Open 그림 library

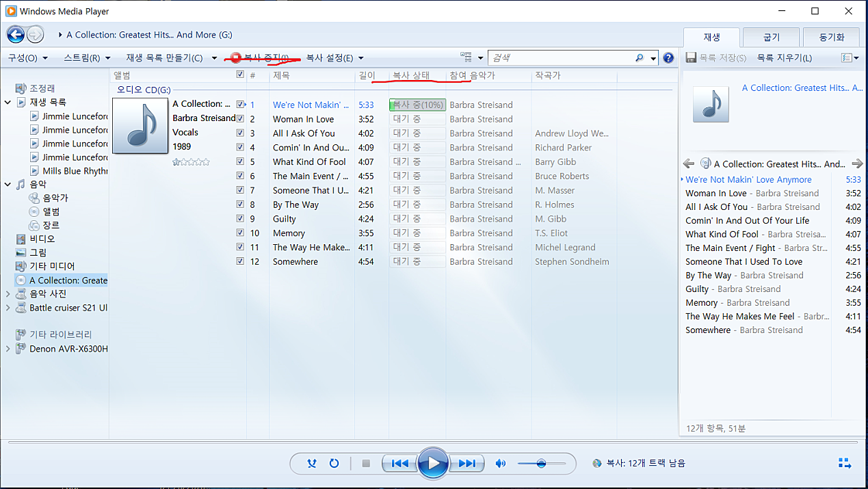38,252
